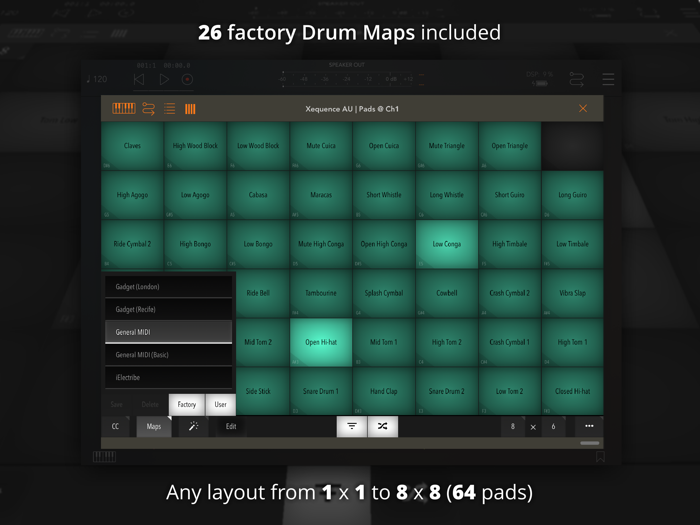Screen dimensions: 700x525
Task: Click the bookmark icon below the window
Action: [600, 457]
